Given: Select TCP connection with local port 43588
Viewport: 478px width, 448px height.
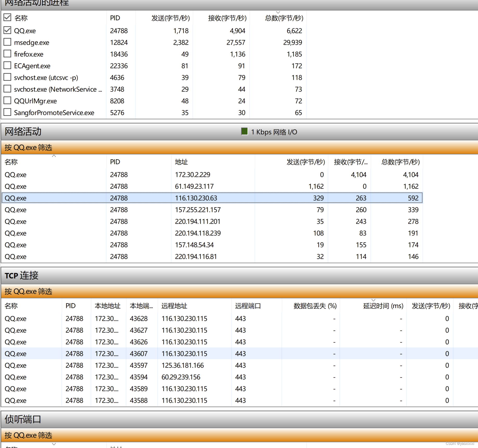Looking at the screenshot, I should [x=239, y=400].
